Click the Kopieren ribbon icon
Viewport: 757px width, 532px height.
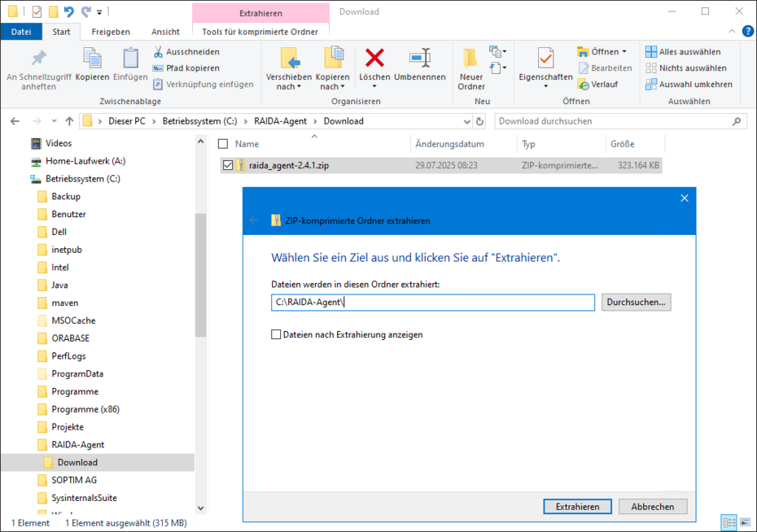[92, 59]
